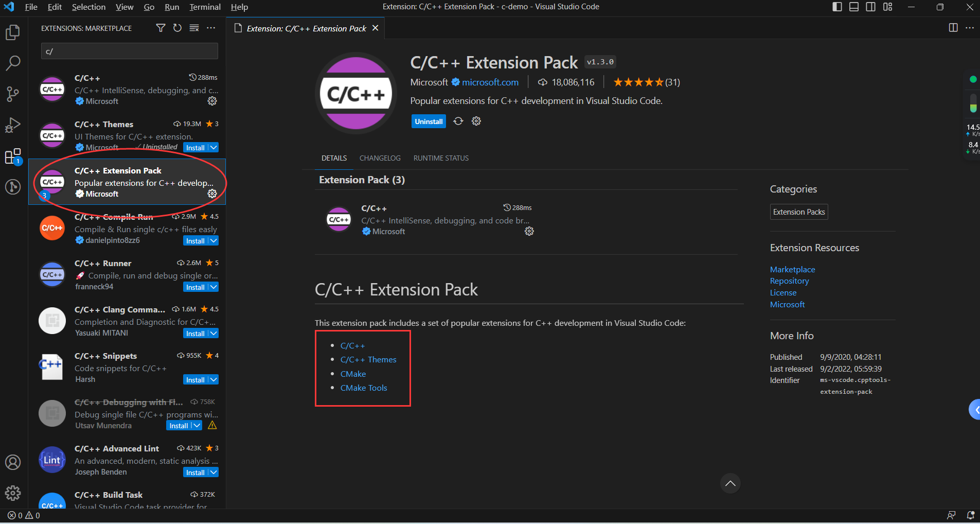Expand install dropdown for C/C++ Runner
This screenshot has height=524, width=980.
pos(213,287)
